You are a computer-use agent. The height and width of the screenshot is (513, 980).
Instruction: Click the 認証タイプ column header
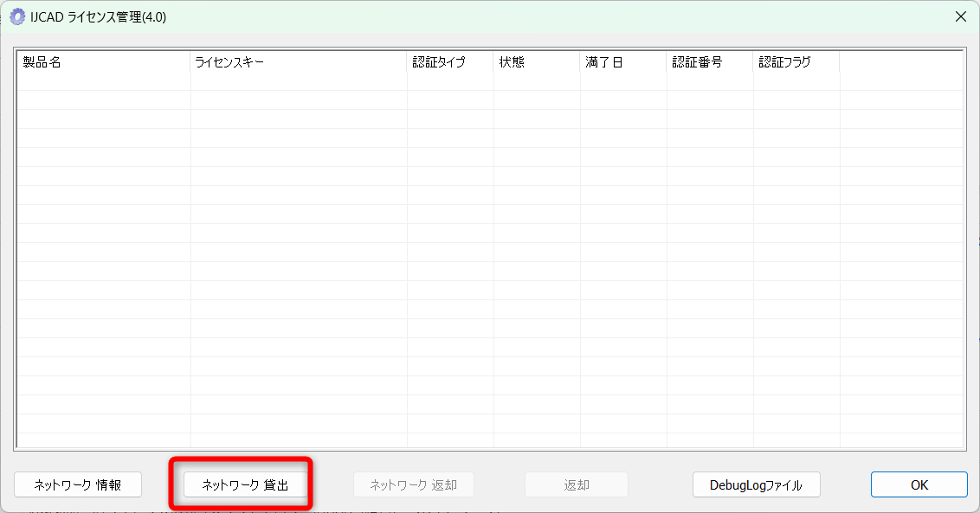(x=450, y=62)
